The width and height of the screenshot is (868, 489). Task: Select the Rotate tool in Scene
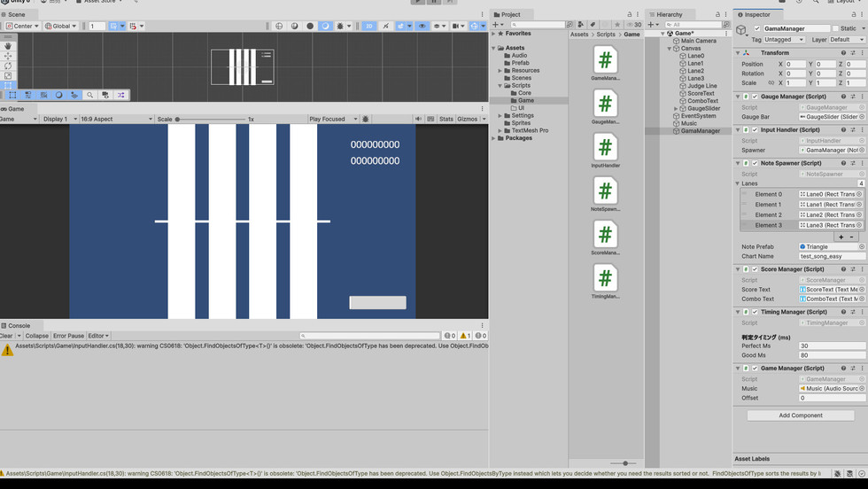[8, 66]
